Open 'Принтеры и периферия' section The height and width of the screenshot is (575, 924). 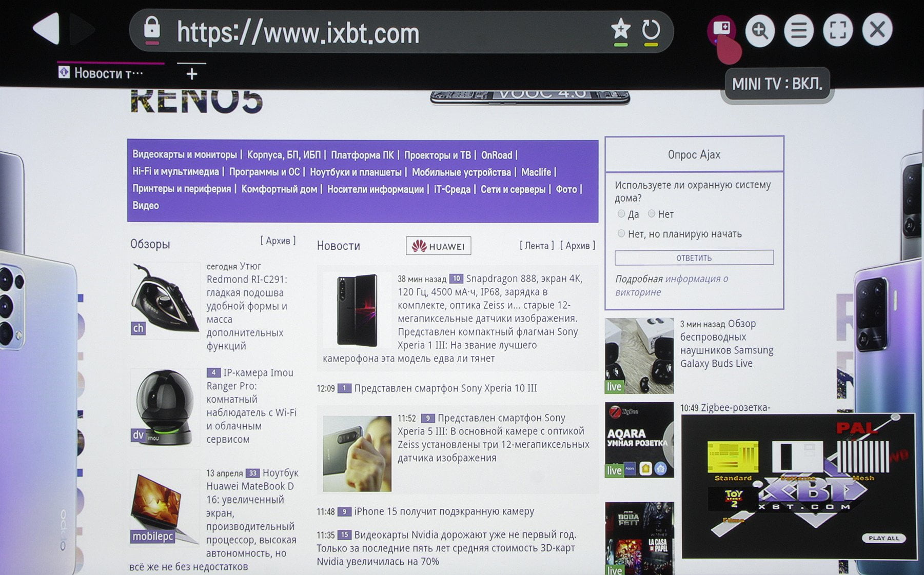click(182, 189)
